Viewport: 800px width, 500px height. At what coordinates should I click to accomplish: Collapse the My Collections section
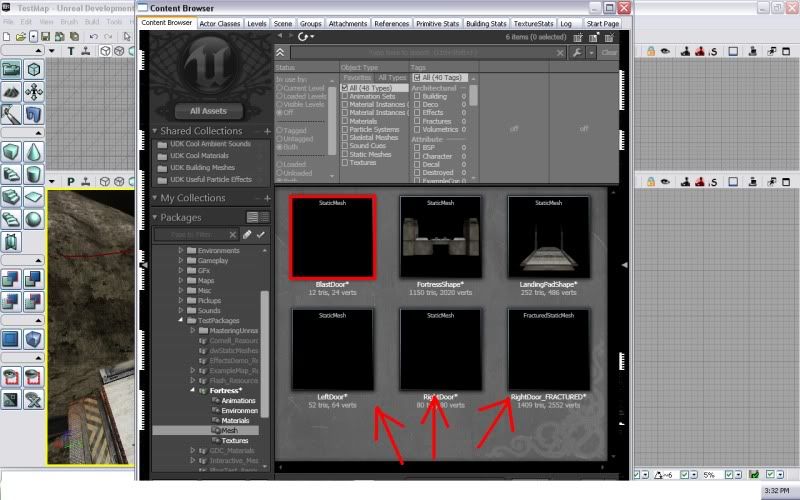(x=155, y=197)
